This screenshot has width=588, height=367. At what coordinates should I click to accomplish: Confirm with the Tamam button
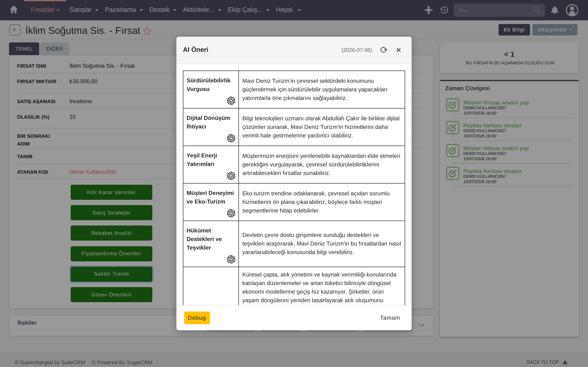pos(390,318)
